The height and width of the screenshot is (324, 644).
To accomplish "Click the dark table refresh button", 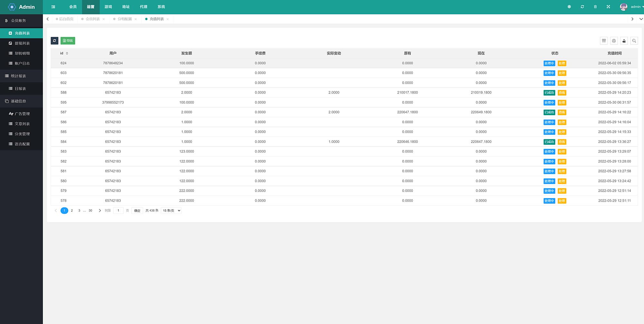I will [x=54, y=41].
